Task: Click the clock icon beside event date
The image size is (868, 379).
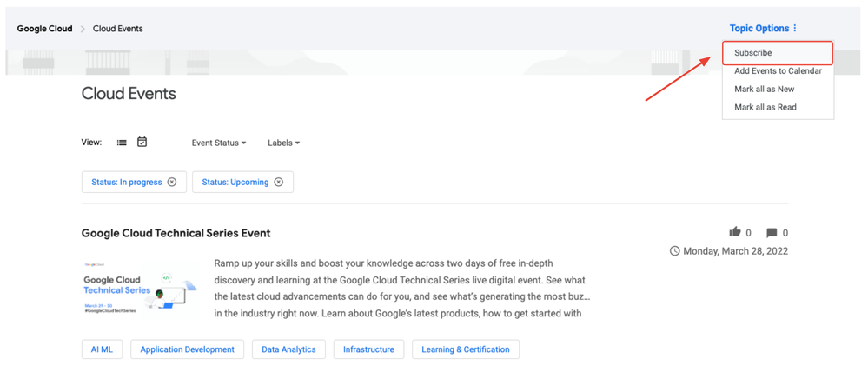Action: click(674, 251)
